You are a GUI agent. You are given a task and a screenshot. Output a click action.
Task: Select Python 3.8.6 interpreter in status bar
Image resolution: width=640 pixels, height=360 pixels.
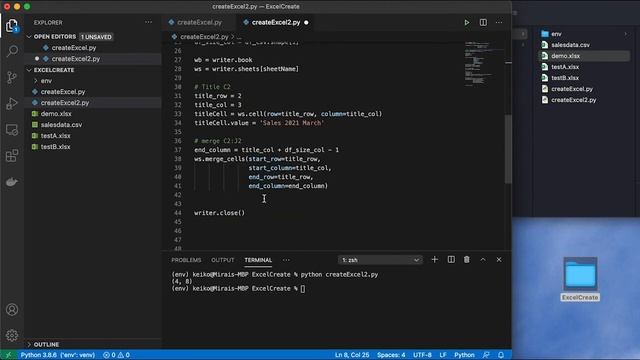(x=58, y=355)
